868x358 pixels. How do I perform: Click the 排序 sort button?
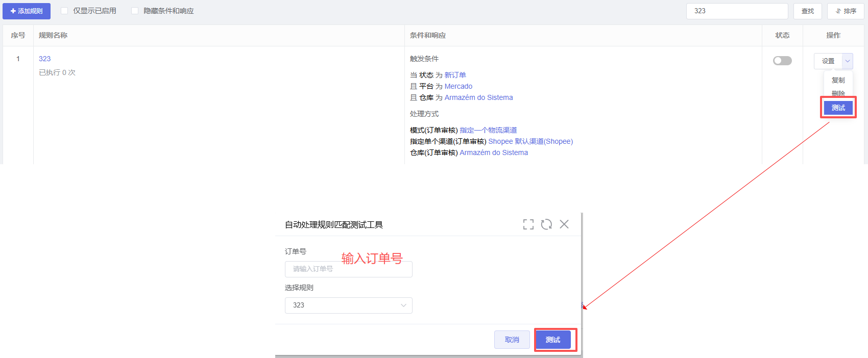point(846,11)
